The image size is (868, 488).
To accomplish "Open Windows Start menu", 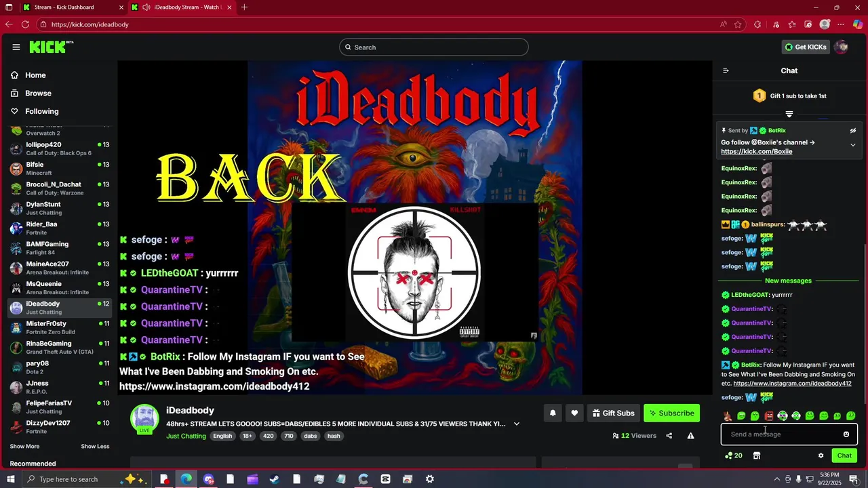I will (x=9, y=479).
